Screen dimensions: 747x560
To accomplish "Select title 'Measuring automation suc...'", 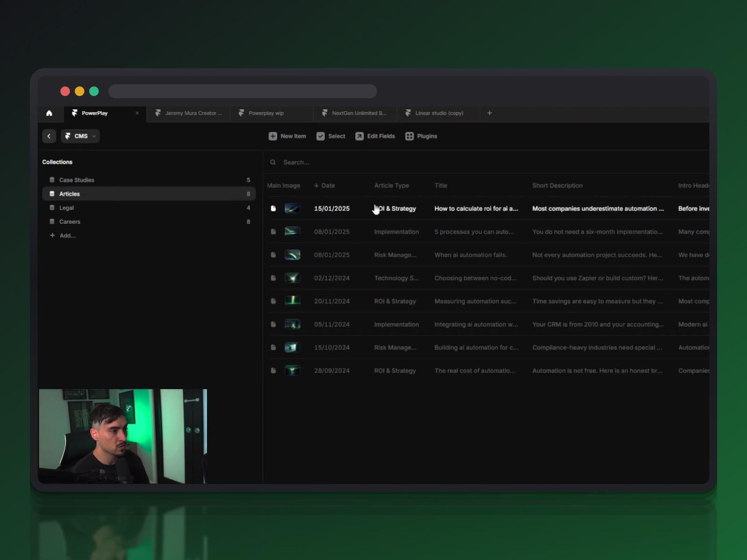I will pyautogui.click(x=475, y=301).
